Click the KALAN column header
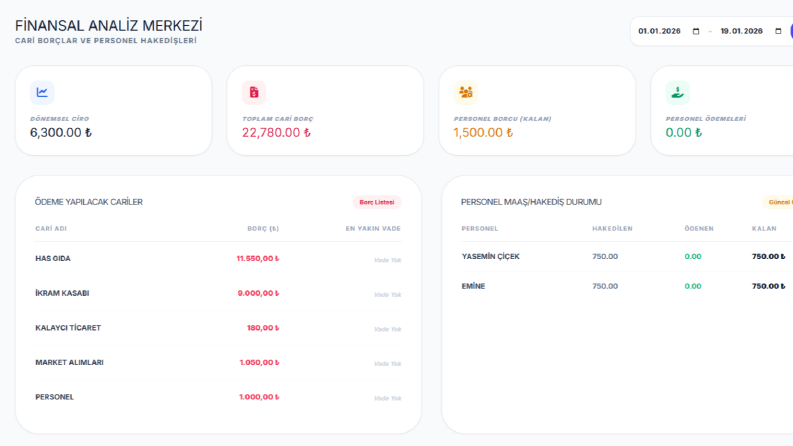Image resolution: width=793 pixels, height=446 pixels. click(764, 229)
